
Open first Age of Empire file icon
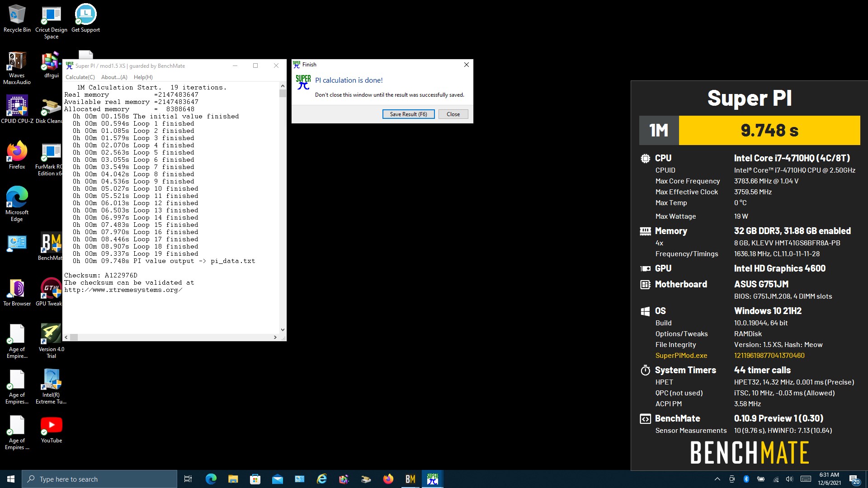point(17,341)
